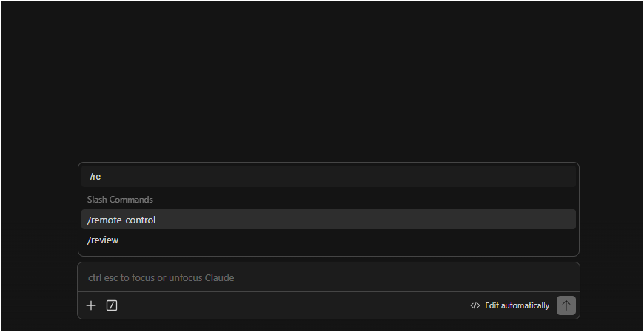
Task: Click the /re command filter field
Action: pos(328,177)
